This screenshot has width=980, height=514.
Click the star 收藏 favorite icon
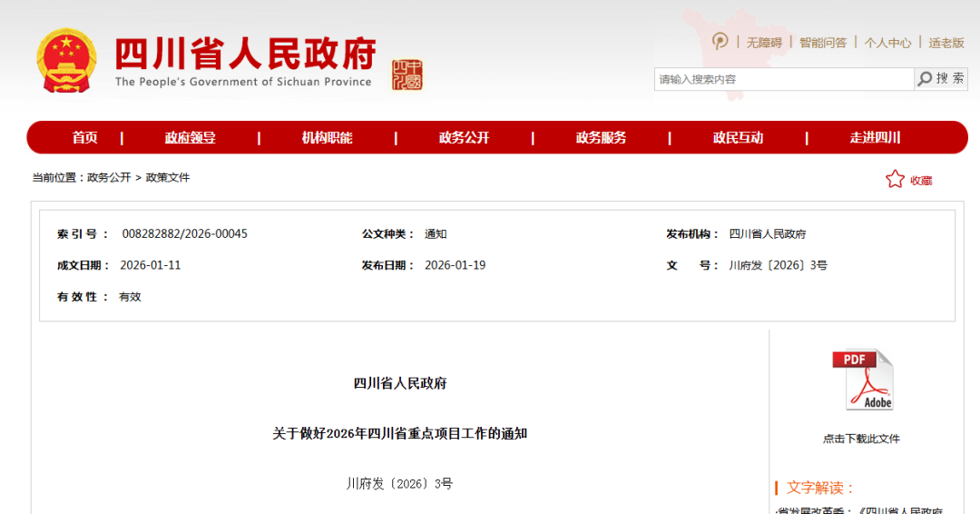coord(895,180)
